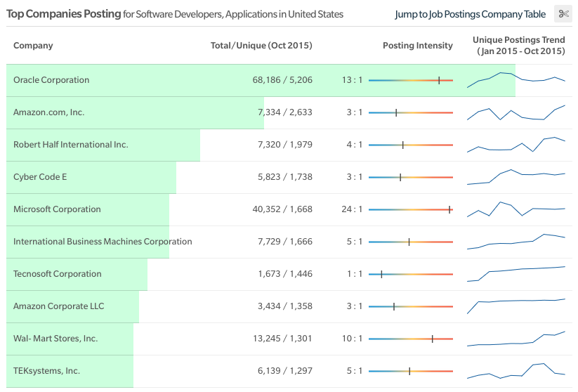The height and width of the screenshot is (392, 578).
Task: Click Amazon Corporate LLC posting intensity bar
Action: pos(411,306)
